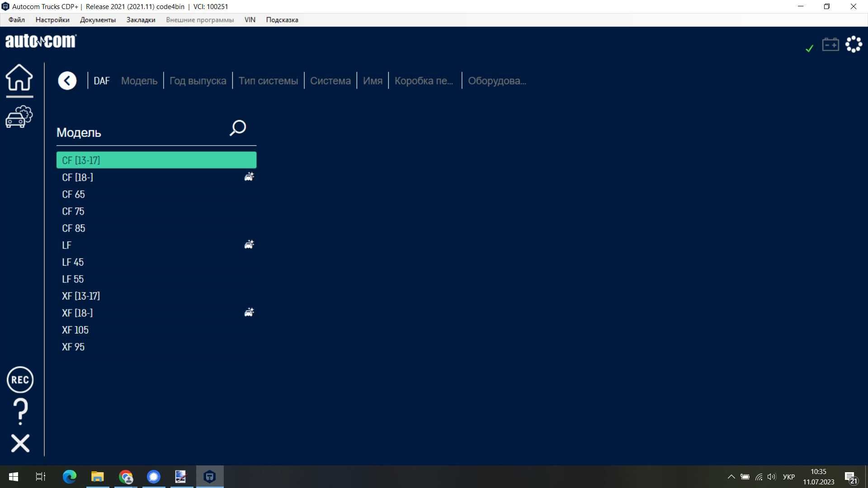The image size is (868, 488).
Task: Select model CF [13-17]
Action: point(156,160)
